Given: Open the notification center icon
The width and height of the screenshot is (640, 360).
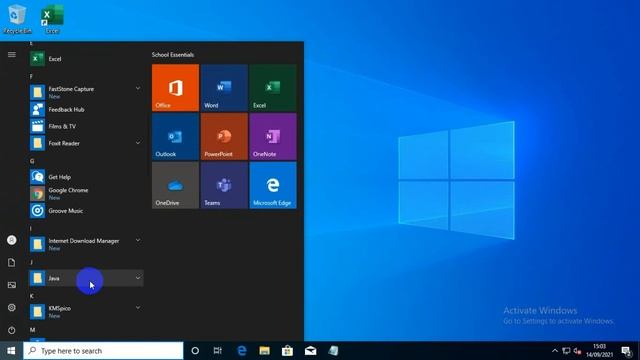Looking at the screenshot, I should (627, 351).
